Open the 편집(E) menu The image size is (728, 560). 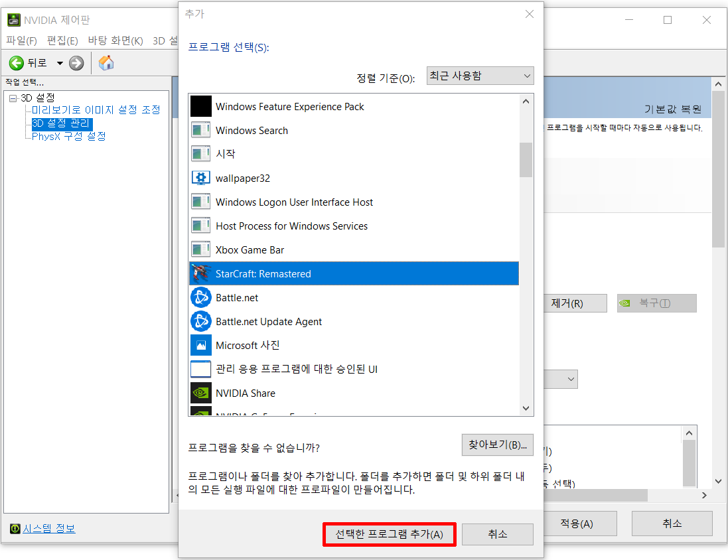62,41
